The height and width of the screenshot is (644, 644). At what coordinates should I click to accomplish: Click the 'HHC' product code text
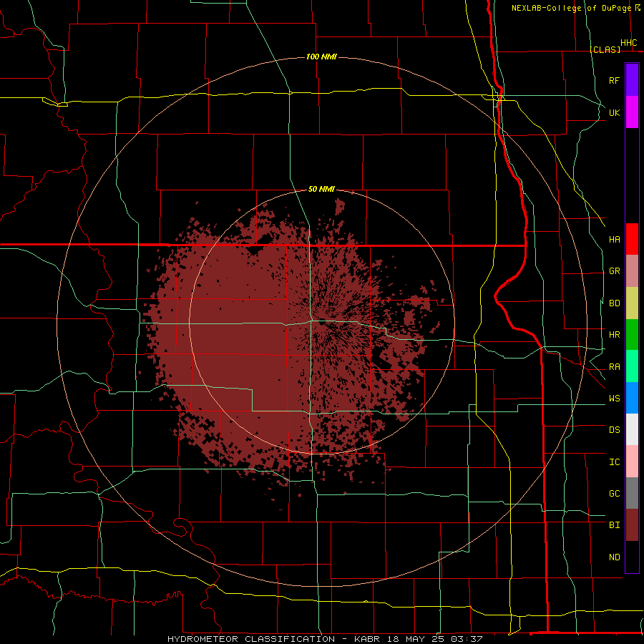(629, 43)
